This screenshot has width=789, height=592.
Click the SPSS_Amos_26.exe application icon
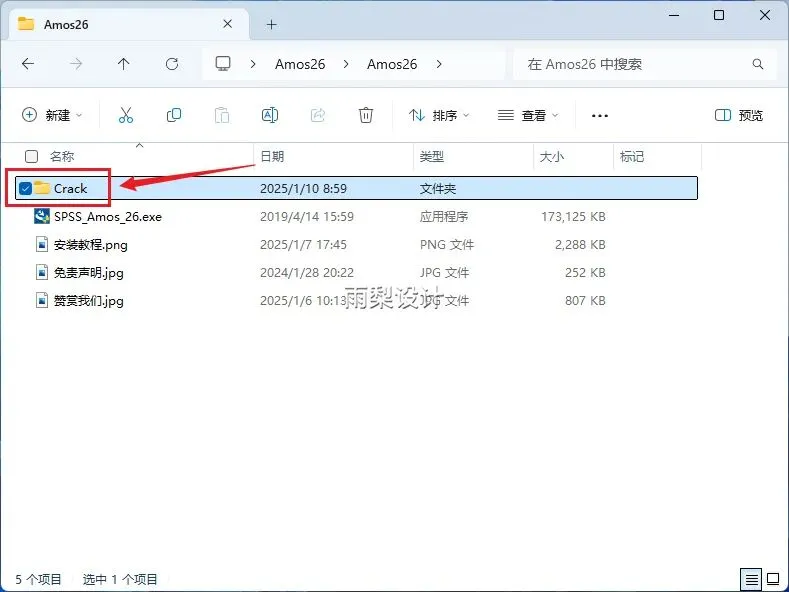pos(42,216)
